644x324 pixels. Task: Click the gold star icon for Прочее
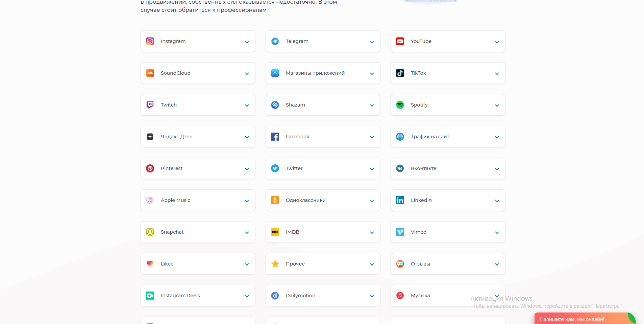275,264
